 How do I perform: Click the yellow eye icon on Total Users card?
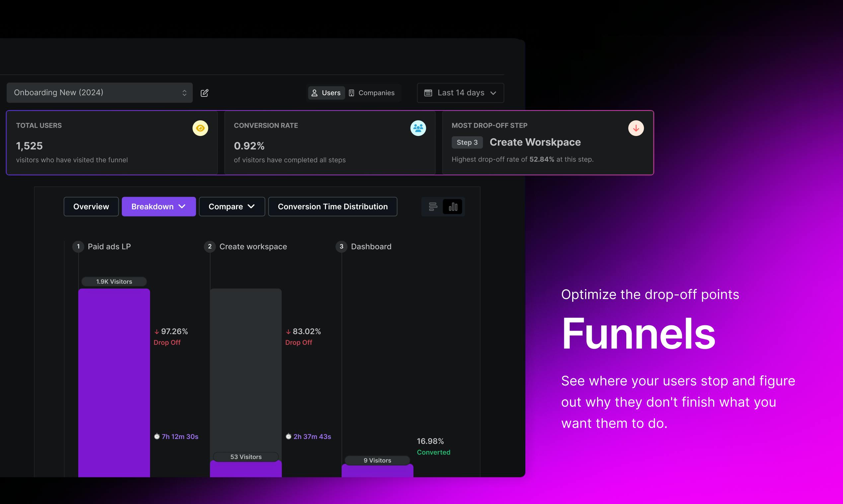pos(200,128)
